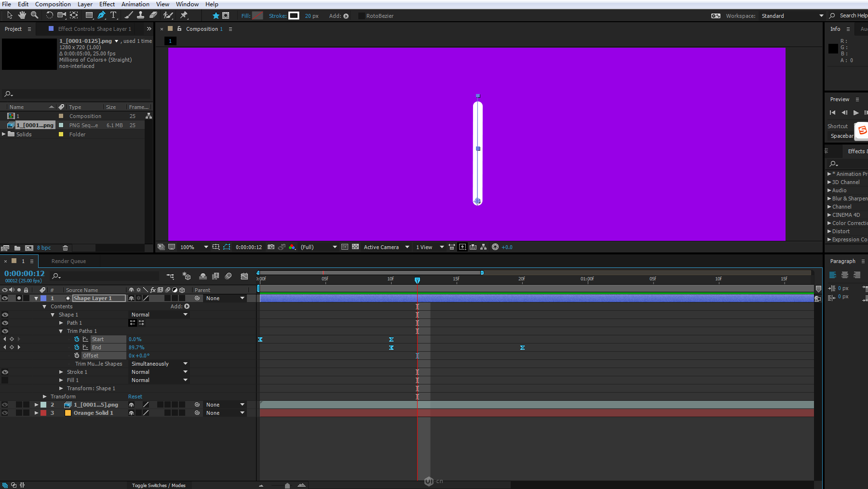Switch to the Render Queue tab
The height and width of the screenshot is (489, 868).
[68, 261]
